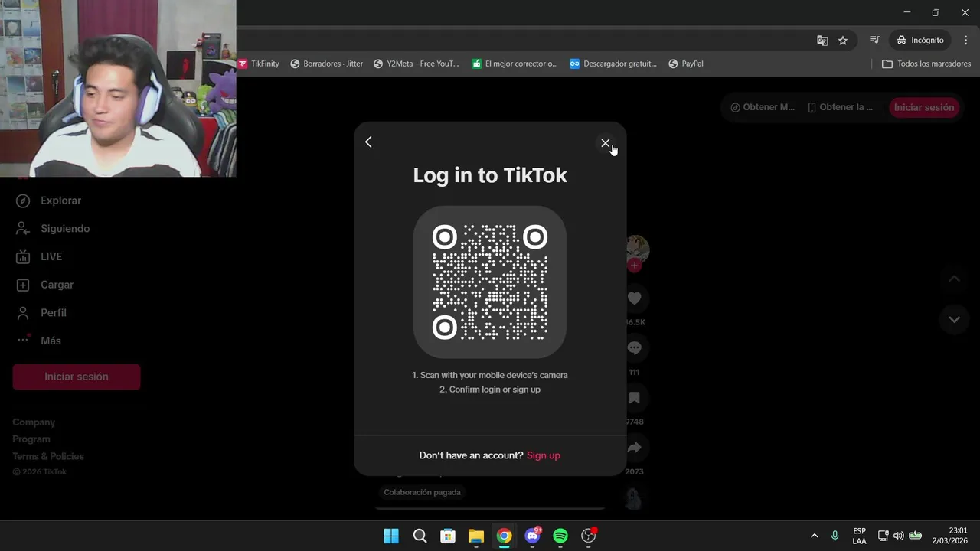Image resolution: width=980 pixels, height=551 pixels.
Task: Open the Chrome three-dot menu
Action: coord(965,40)
